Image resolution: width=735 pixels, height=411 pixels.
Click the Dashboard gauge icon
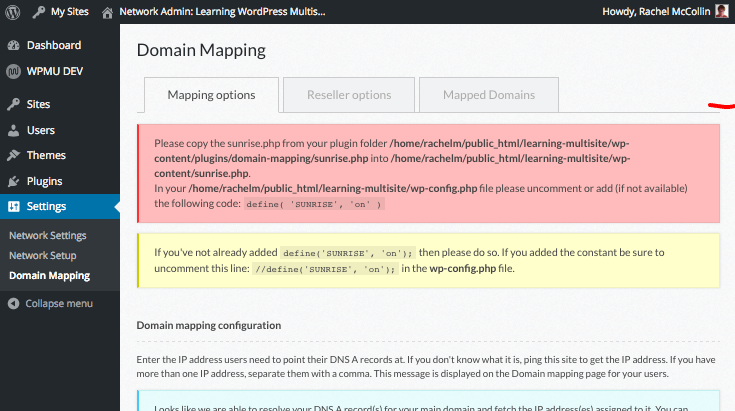14,45
